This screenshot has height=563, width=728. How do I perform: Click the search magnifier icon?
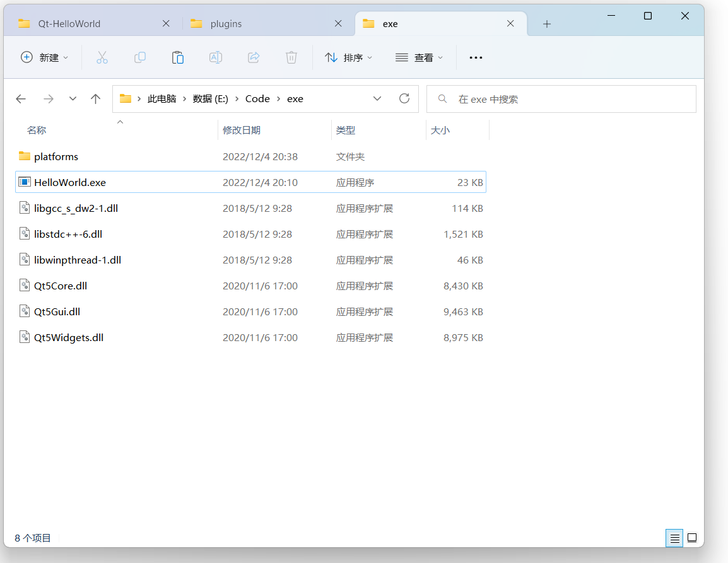442,99
